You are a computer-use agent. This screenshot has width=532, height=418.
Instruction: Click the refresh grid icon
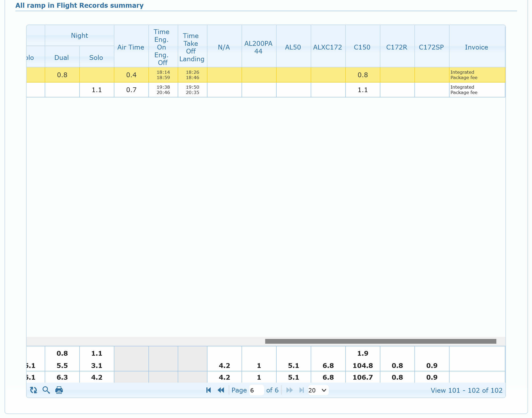(34, 390)
